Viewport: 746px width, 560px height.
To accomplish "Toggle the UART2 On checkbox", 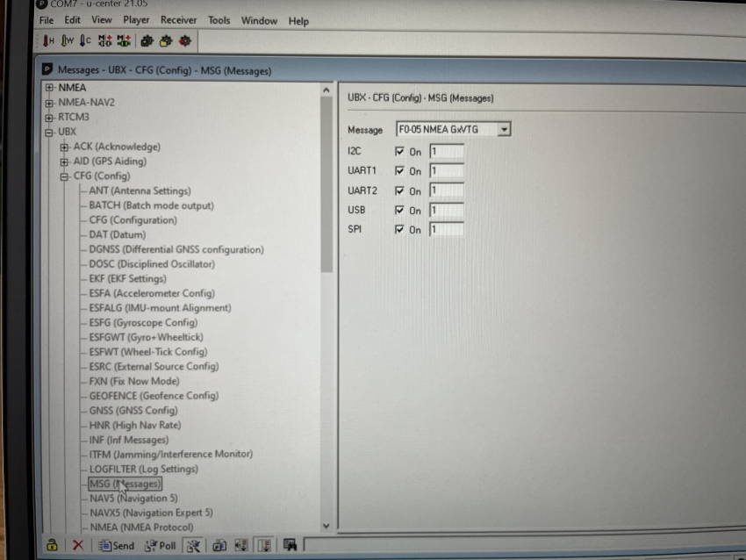I will [x=399, y=190].
